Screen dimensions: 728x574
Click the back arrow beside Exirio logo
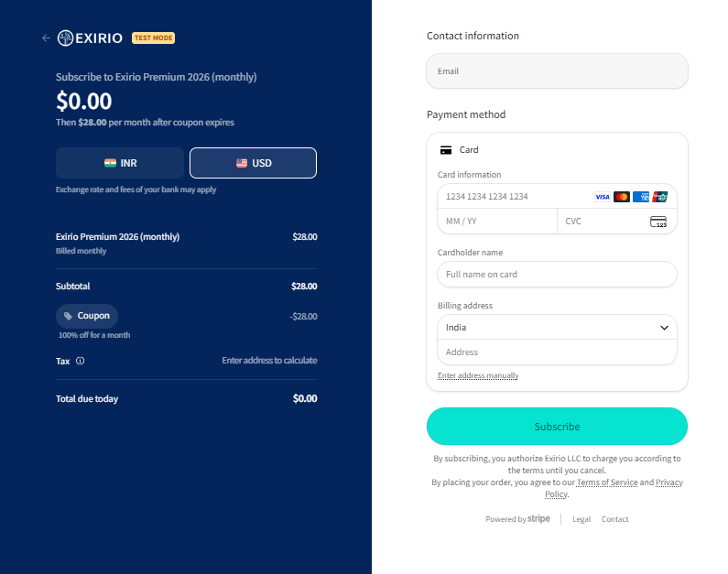[x=46, y=38]
